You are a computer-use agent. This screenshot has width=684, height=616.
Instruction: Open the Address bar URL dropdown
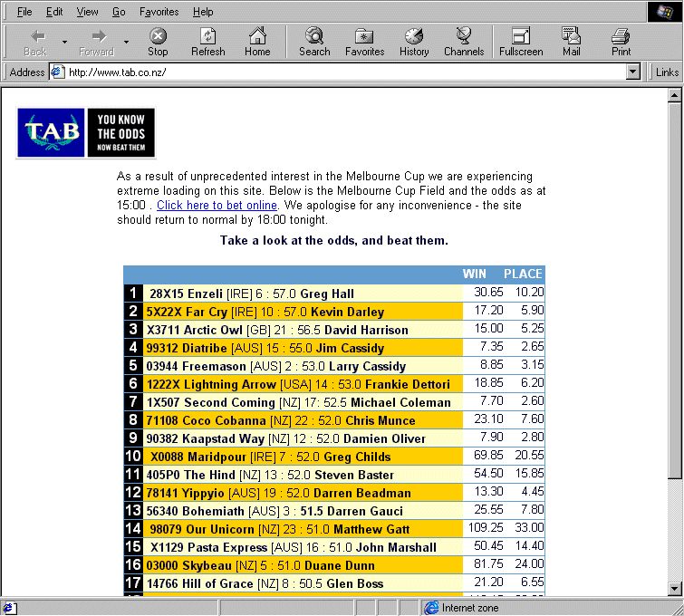633,72
